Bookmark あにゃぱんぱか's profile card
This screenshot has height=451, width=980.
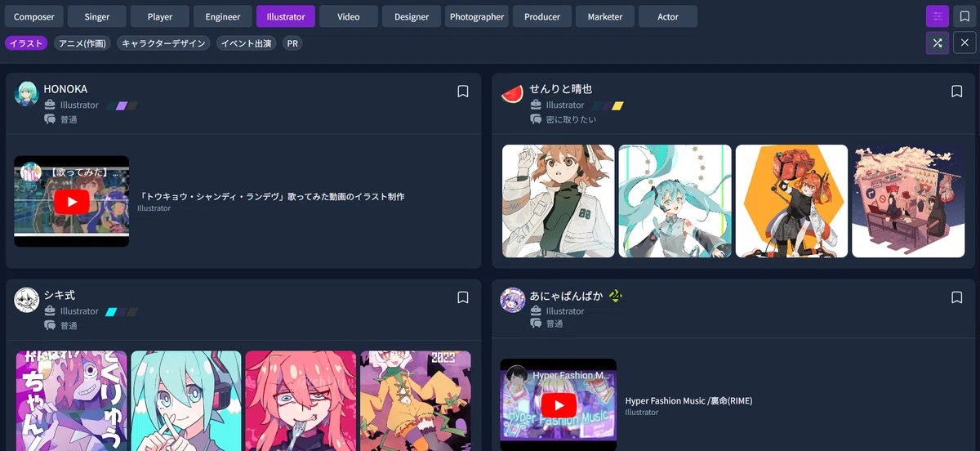click(957, 297)
